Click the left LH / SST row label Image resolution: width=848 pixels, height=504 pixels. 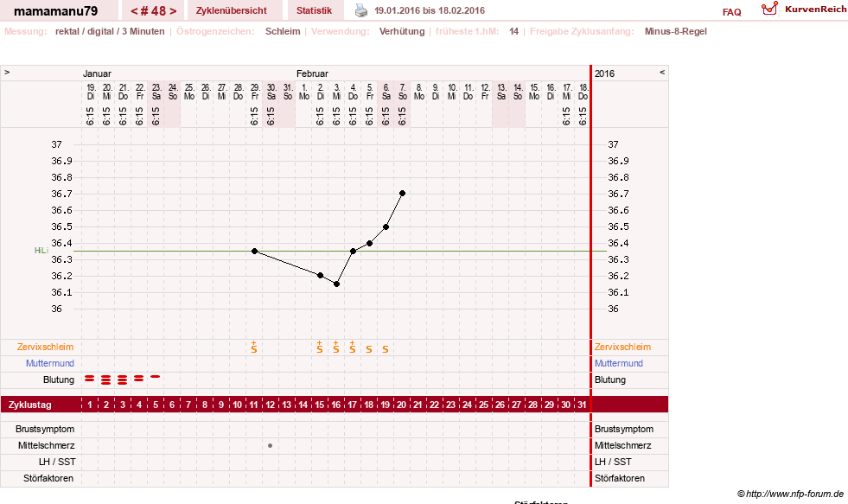tap(57, 462)
